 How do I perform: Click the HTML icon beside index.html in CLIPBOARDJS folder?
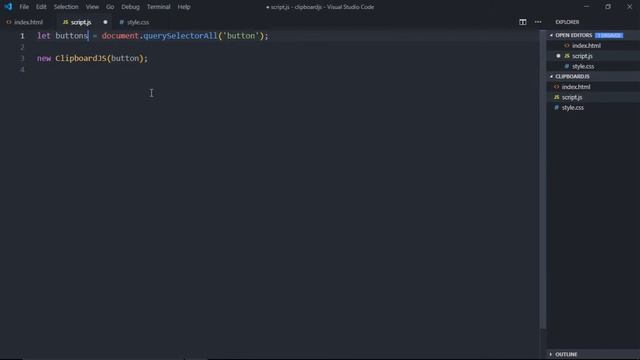click(x=556, y=87)
